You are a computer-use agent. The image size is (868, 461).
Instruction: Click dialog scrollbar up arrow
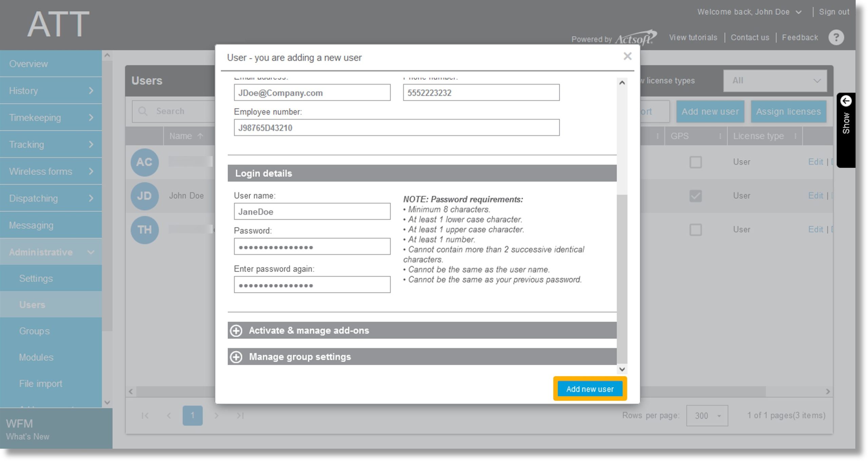622,83
